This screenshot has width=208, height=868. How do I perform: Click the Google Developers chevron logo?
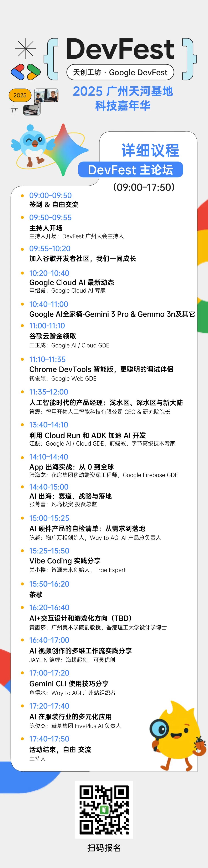point(26,72)
